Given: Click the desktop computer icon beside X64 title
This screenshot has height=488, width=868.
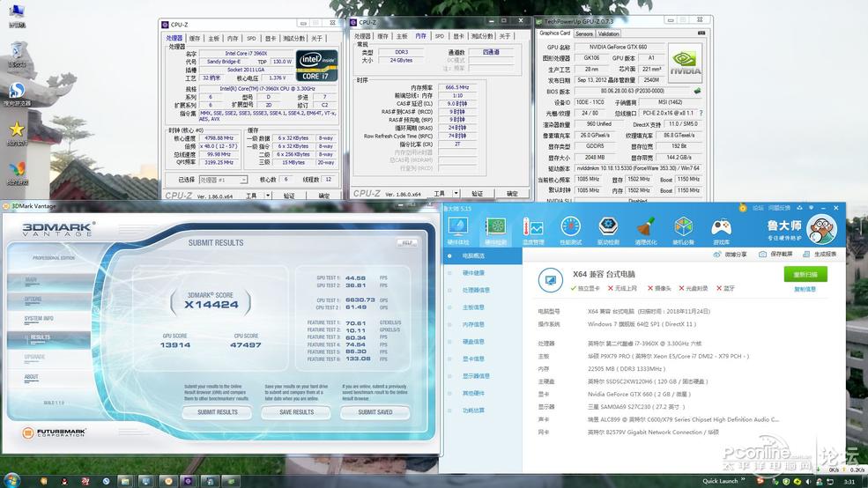Looking at the screenshot, I should [x=550, y=280].
